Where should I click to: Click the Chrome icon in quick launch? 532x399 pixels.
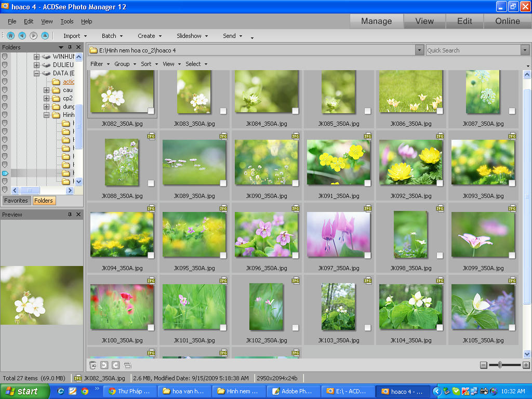click(x=85, y=391)
